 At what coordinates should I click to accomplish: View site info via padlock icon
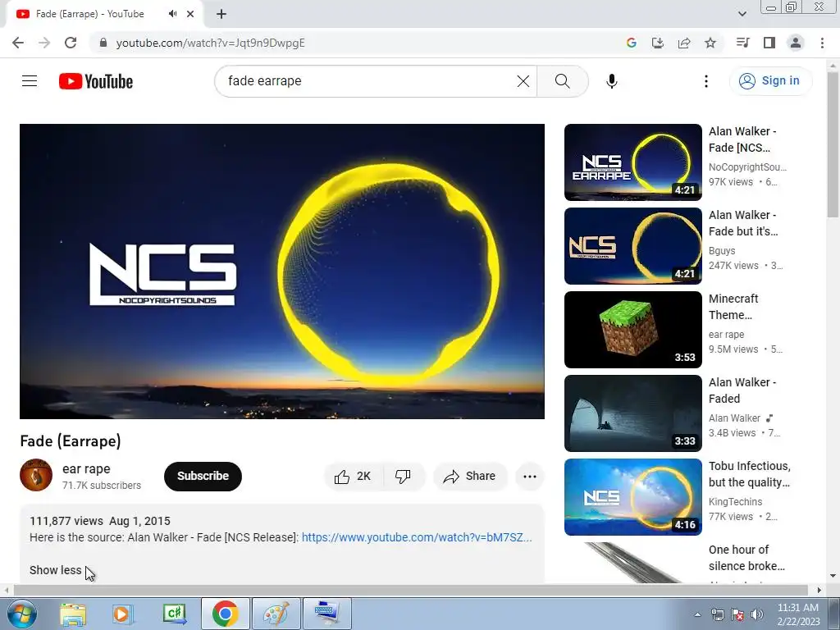pyautogui.click(x=103, y=43)
